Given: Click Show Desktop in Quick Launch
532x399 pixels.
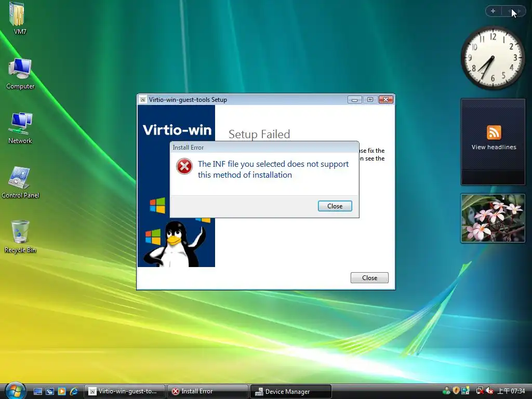Looking at the screenshot, I should (37, 391).
